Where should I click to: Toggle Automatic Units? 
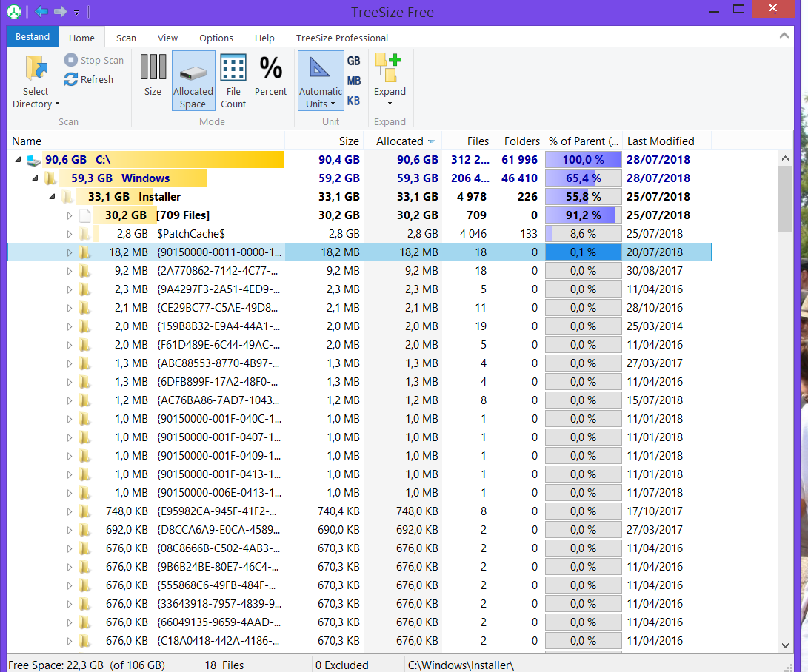[321, 81]
